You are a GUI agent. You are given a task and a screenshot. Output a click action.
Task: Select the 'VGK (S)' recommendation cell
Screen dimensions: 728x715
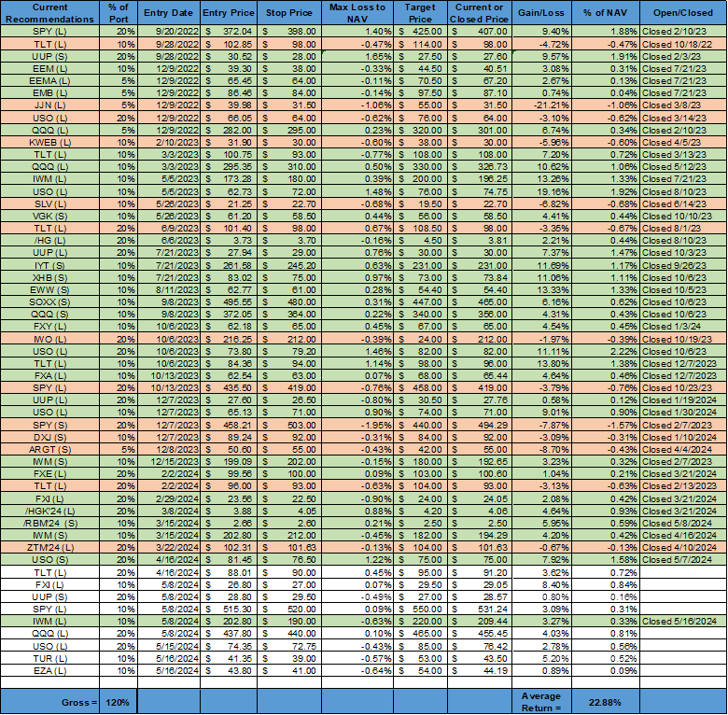click(x=49, y=216)
